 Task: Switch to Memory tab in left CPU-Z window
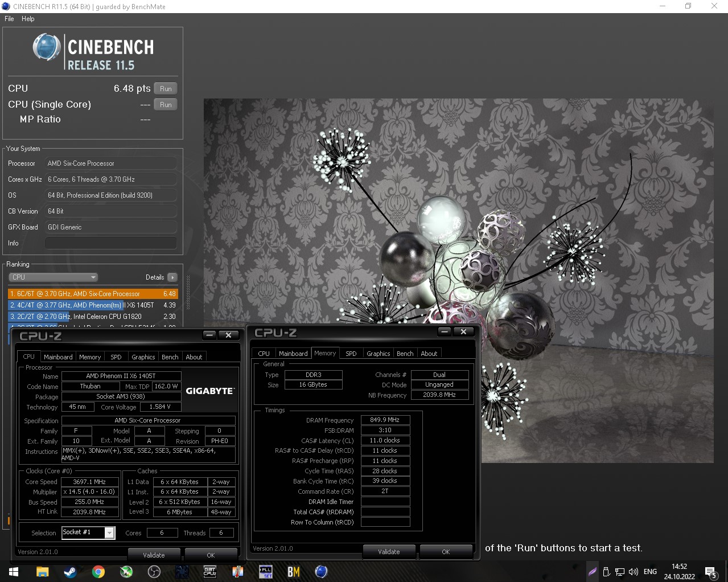[90, 357]
